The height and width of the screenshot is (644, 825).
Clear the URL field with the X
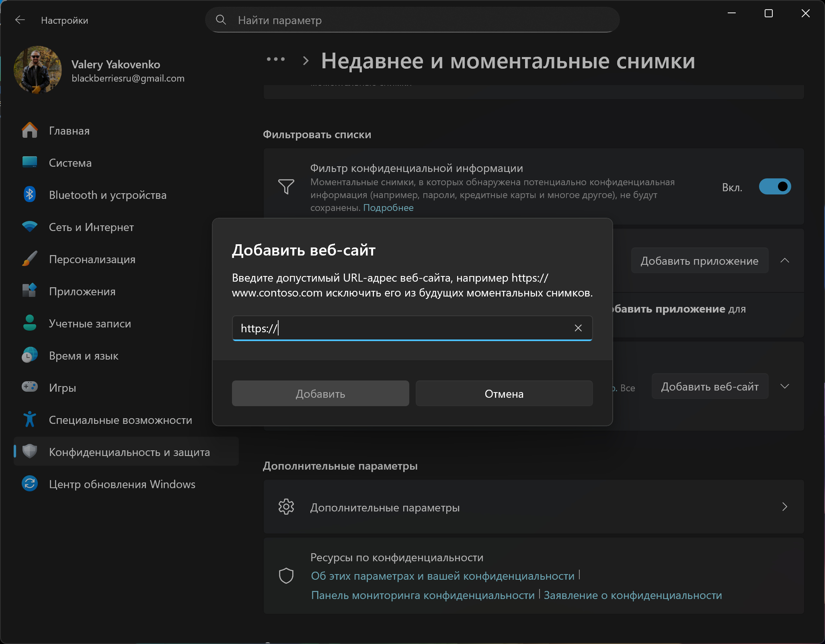click(x=578, y=328)
